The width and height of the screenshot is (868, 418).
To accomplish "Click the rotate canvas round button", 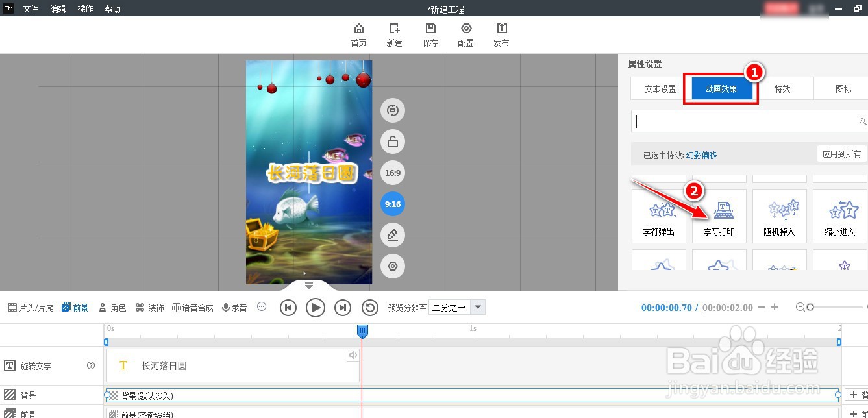I will 393,110.
